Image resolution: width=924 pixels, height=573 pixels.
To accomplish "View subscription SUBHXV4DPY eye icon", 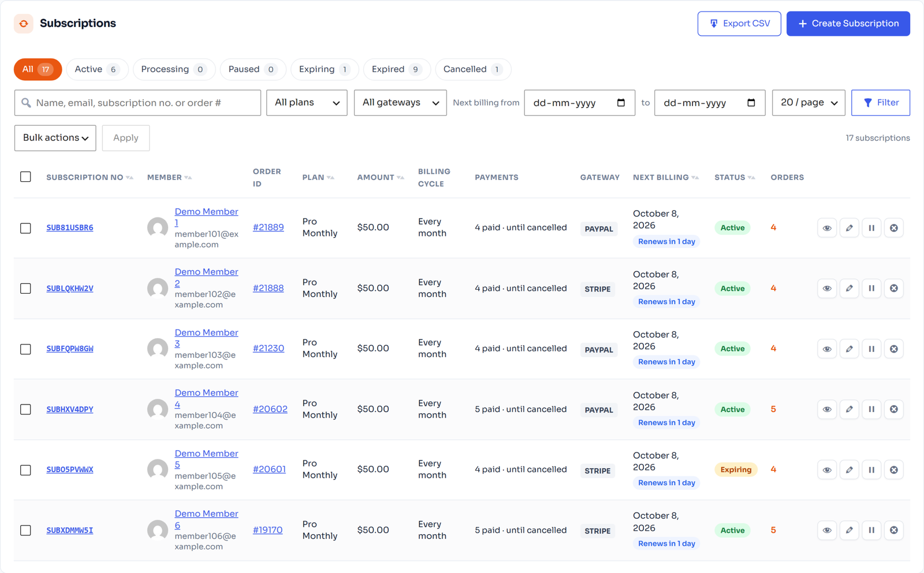I will pos(827,409).
